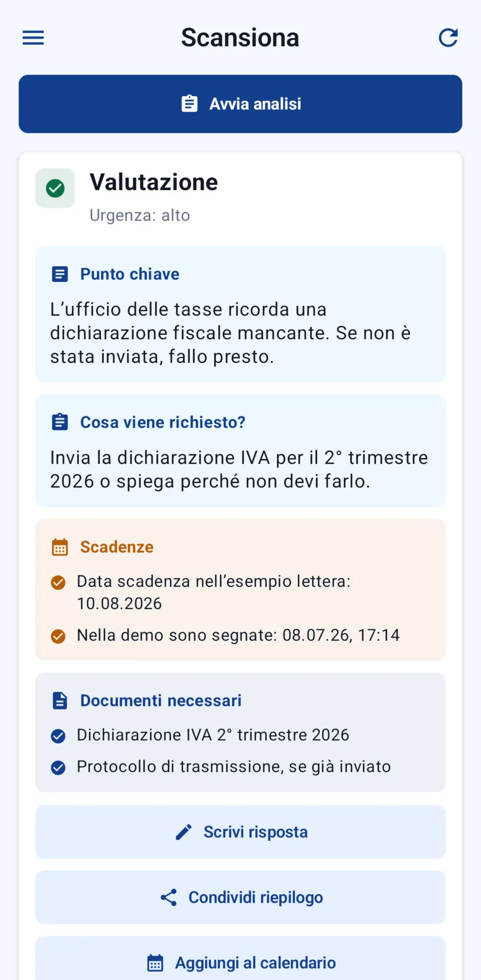Screen dimensions: 481x980
Task: Tap the Scansiona page title
Action: [x=240, y=38]
